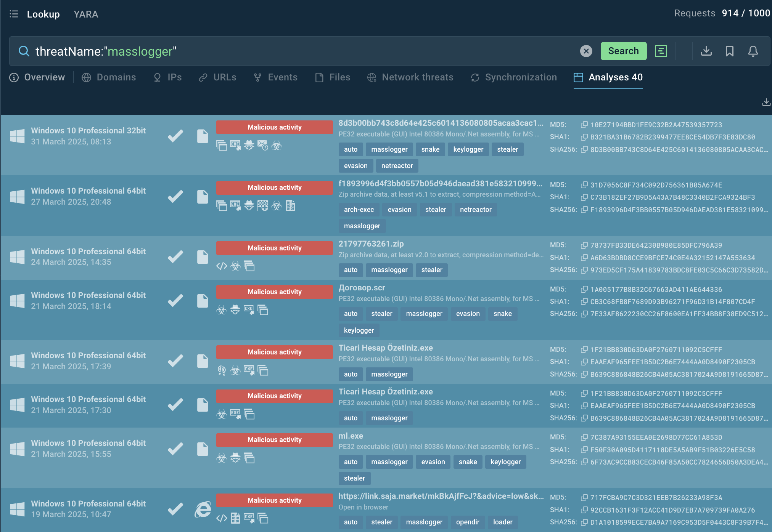This screenshot has width=772, height=532.
Task: Copy SHA256 8D3B00BB743C8D64 hash
Action: tap(584, 149)
